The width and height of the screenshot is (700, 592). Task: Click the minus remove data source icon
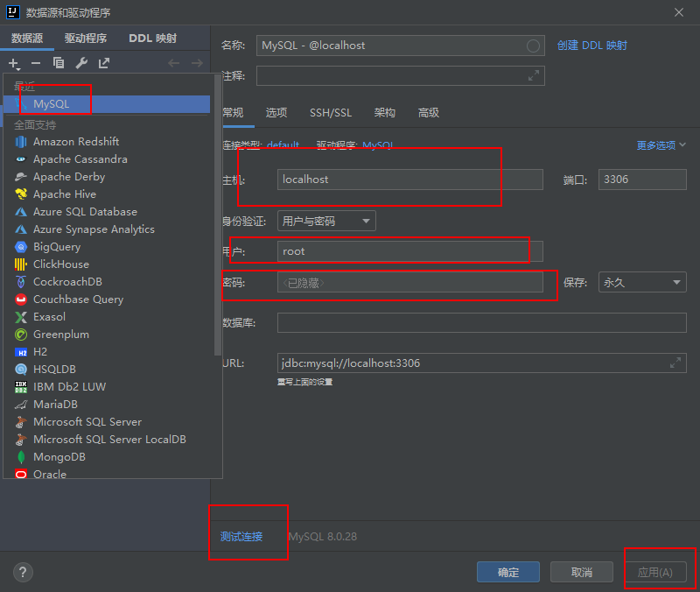tap(36, 63)
